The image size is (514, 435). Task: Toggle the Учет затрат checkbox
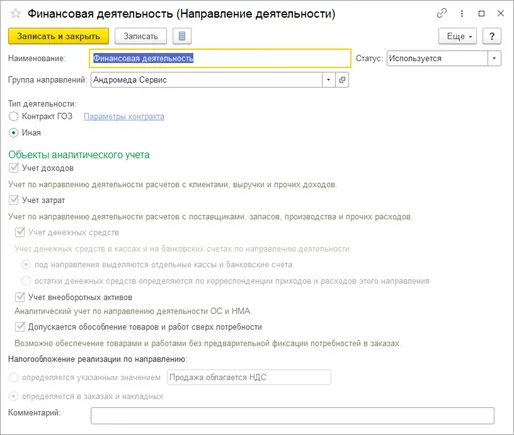(14, 200)
